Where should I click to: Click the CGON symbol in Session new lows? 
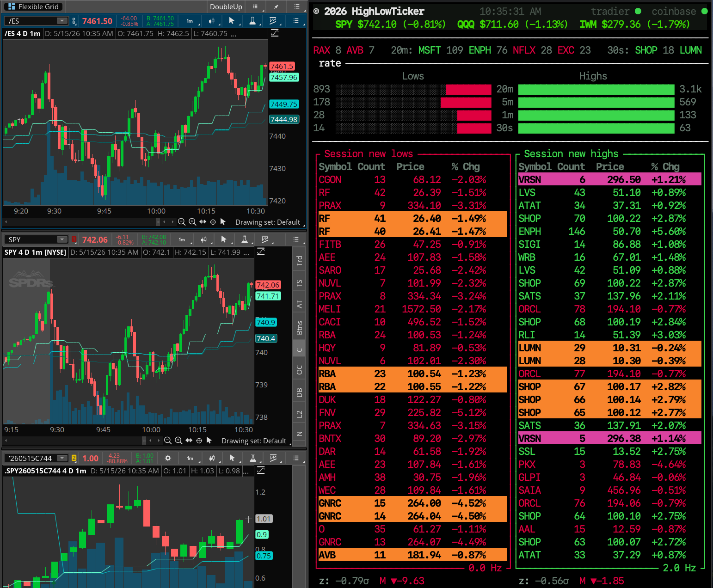tap(330, 179)
